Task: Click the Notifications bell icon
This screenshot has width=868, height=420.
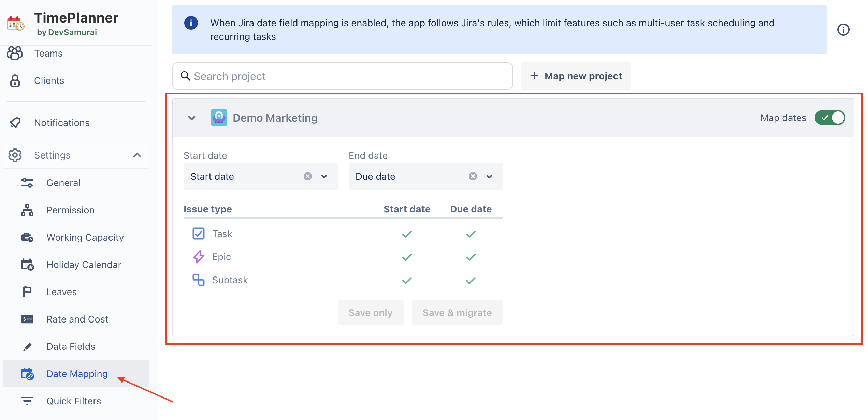Action: pos(15,123)
